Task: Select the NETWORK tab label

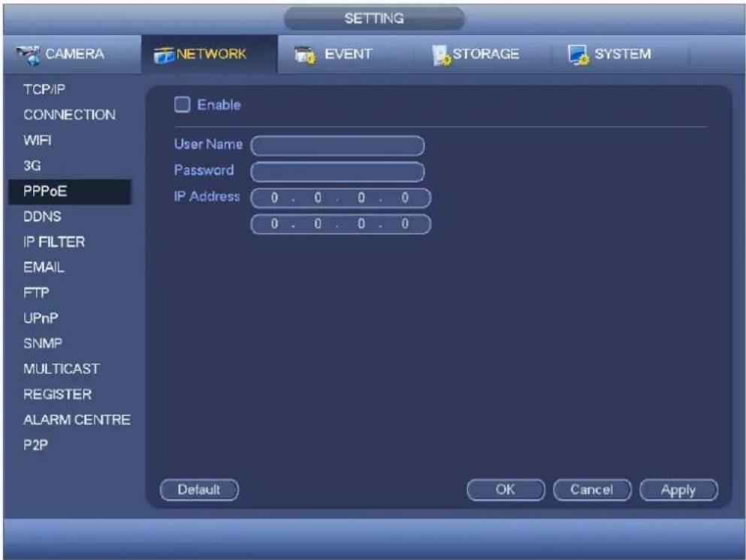Action: pyautogui.click(x=212, y=54)
